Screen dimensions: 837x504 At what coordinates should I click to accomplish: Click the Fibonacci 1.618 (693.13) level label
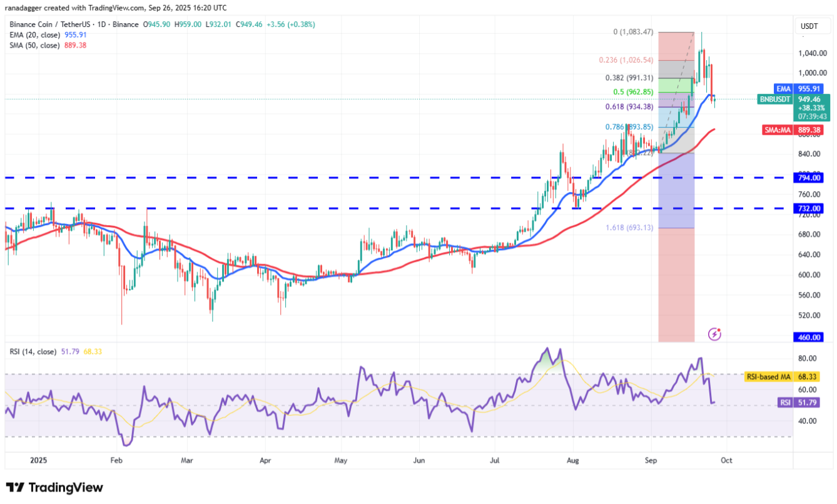tap(629, 228)
